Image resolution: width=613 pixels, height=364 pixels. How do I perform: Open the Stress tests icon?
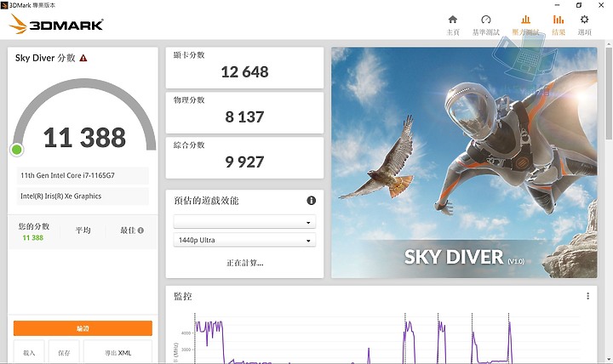tap(526, 20)
